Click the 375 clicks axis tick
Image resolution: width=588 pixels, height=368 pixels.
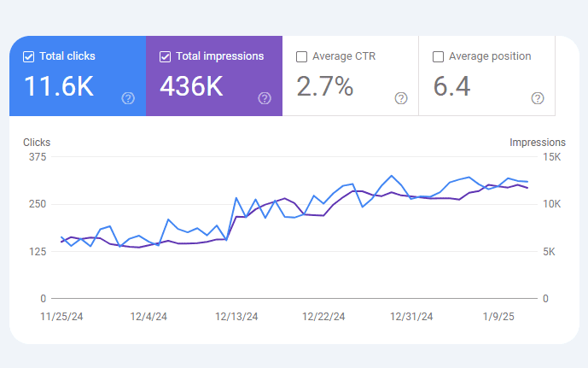pyautogui.click(x=37, y=157)
